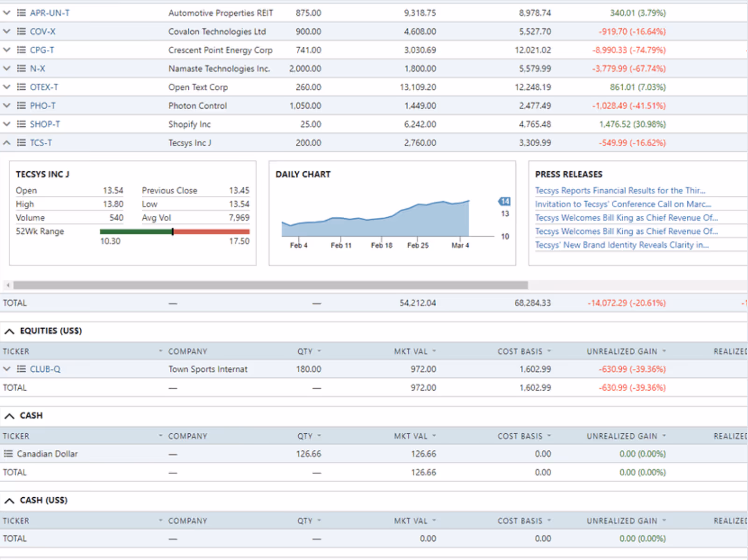Expand the COV-X row details
Viewport: 748px width, 560px height.
point(7,31)
